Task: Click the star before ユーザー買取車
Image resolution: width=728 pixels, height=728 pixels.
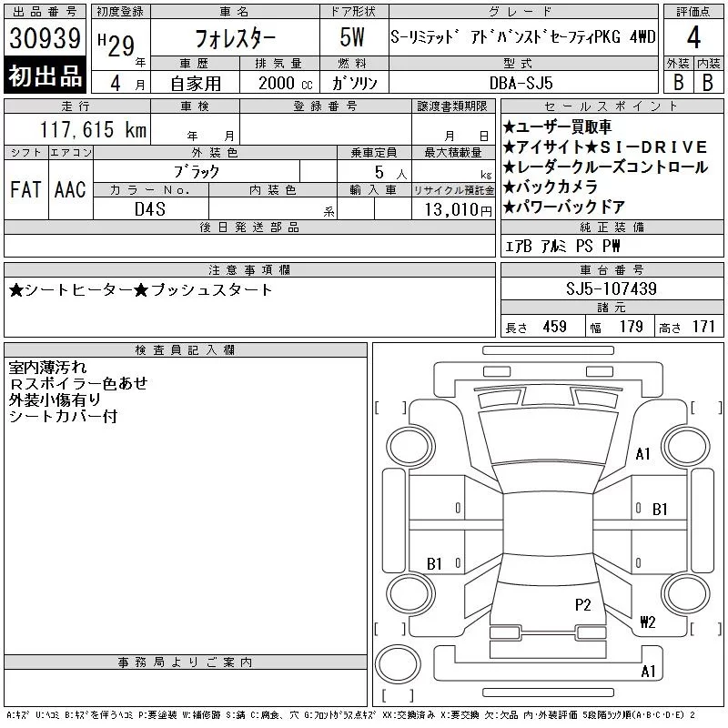Action: (x=510, y=127)
